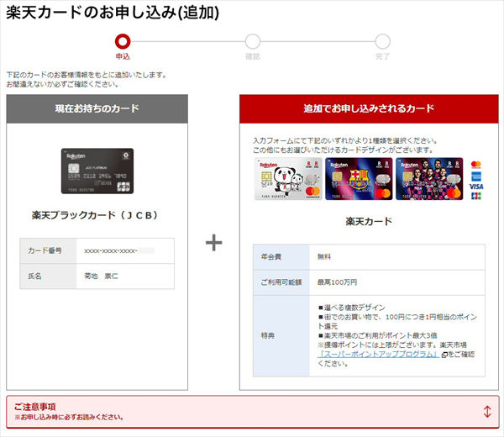Click the 確認 step circle
Viewport: 504px width, 437px height.
[253, 41]
